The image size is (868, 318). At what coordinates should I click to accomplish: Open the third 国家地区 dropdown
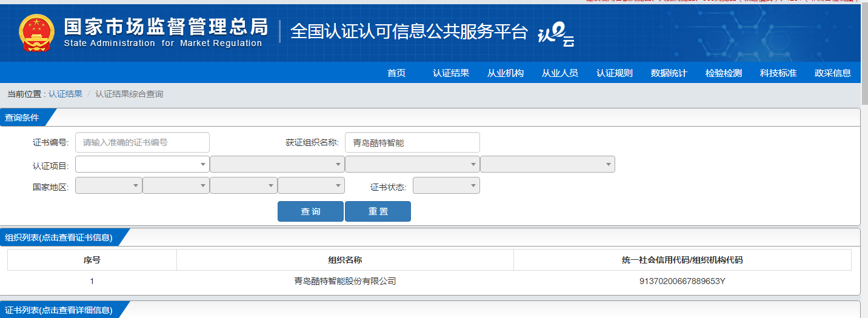244,185
